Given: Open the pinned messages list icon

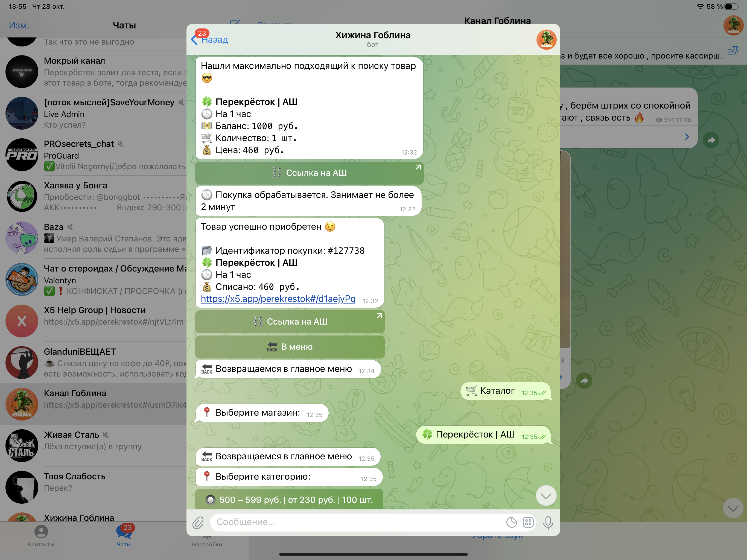Looking at the screenshot, I should coord(733,51).
